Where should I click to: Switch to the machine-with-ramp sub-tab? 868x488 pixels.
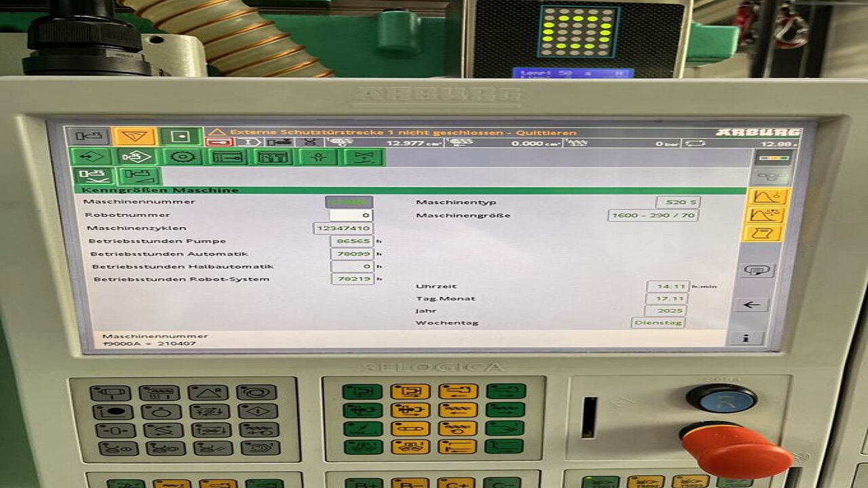tap(140, 177)
